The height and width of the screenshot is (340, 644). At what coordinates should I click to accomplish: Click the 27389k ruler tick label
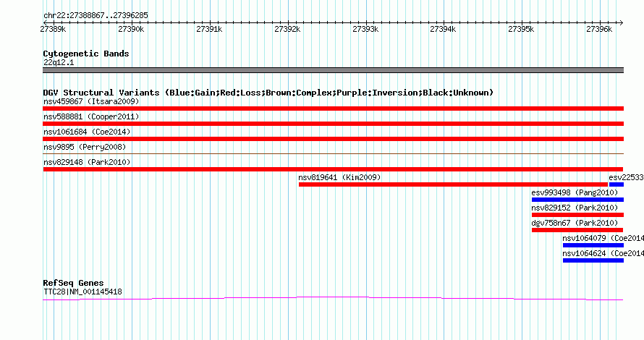click(53, 29)
